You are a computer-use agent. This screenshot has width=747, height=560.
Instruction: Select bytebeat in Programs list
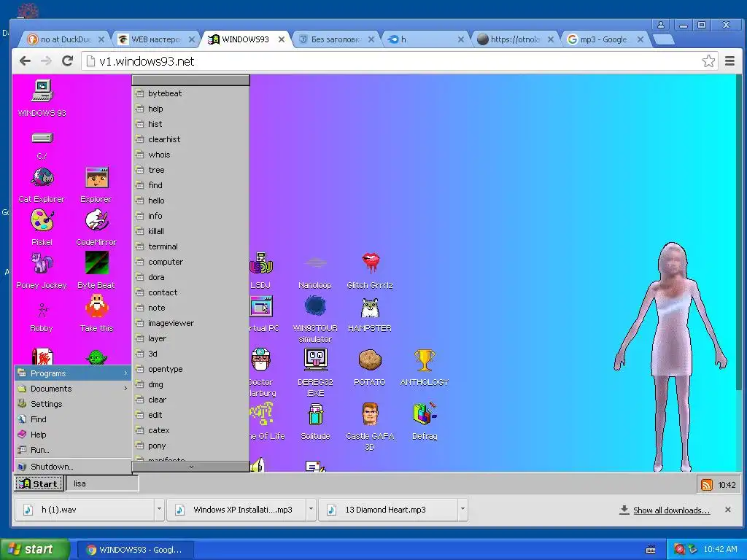click(x=190, y=93)
